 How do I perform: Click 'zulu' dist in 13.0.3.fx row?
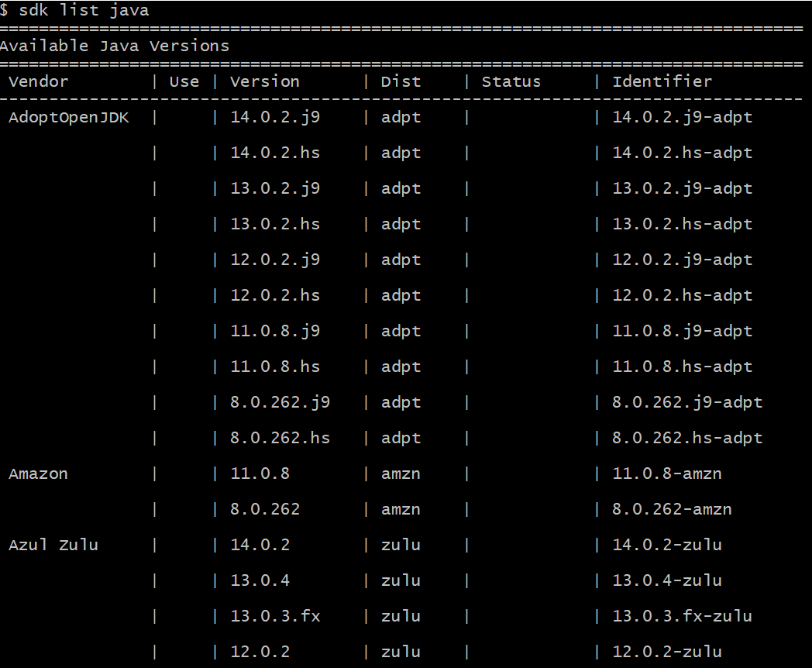click(401, 616)
